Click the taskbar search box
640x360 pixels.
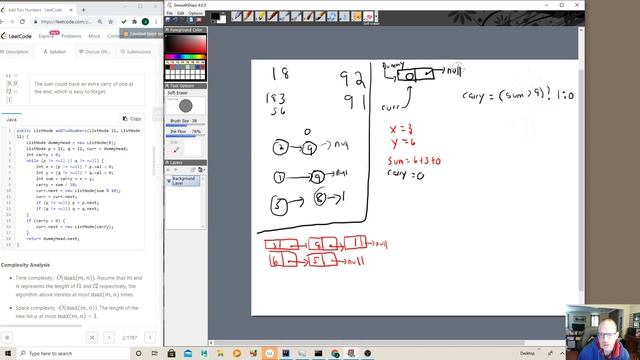pyautogui.click(x=73, y=353)
